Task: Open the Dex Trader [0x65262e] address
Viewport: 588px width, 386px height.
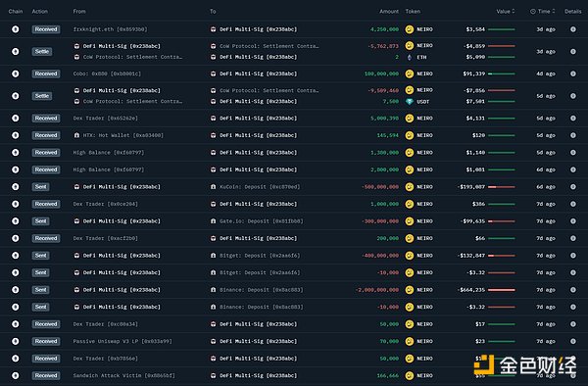Action: [x=106, y=118]
